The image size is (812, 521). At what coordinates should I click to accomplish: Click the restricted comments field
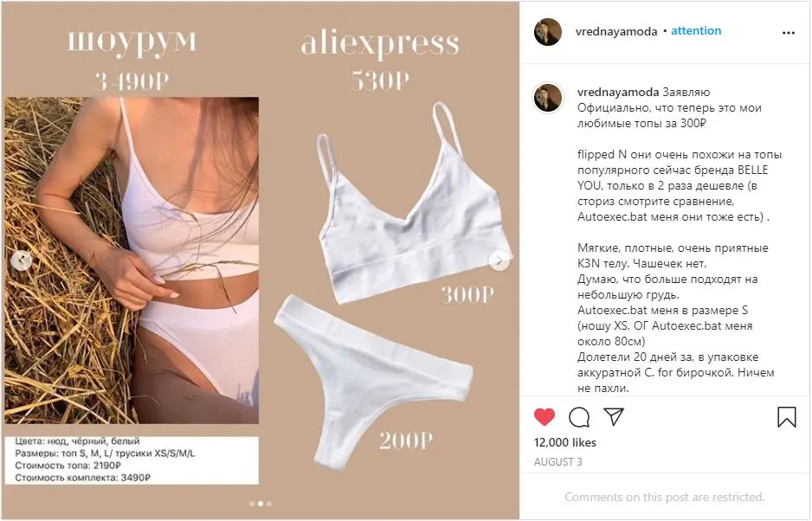coord(665,497)
